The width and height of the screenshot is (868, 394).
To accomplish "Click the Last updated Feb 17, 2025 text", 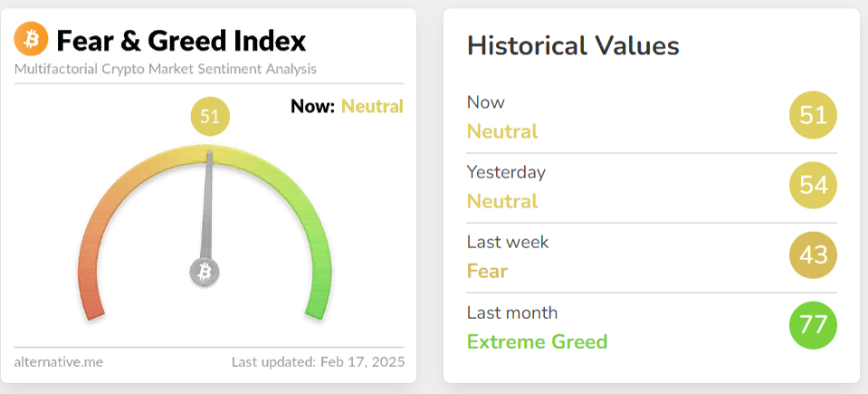I will (x=319, y=362).
